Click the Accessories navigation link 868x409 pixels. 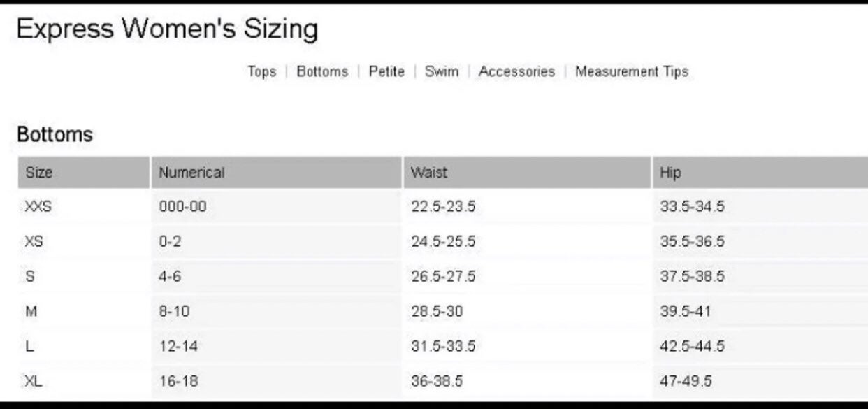point(516,71)
